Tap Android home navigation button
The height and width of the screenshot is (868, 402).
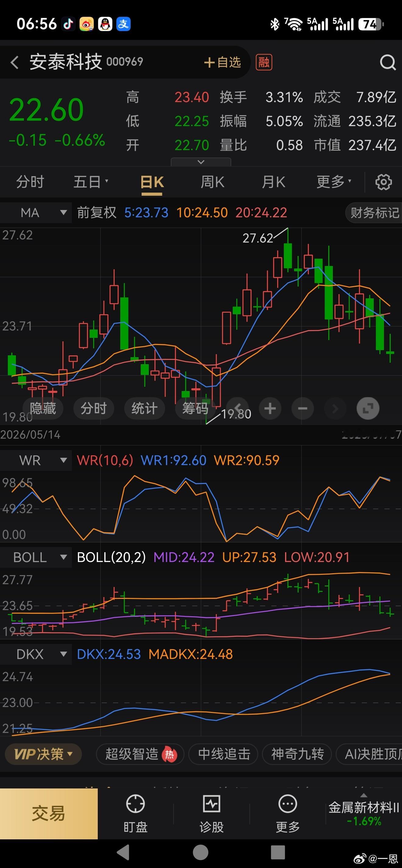[x=201, y=852]
